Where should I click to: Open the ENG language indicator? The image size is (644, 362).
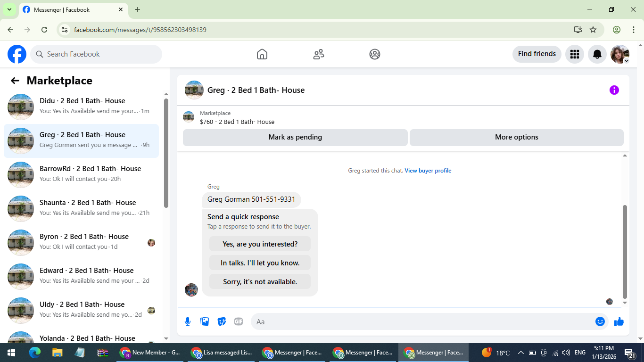point(580,353)
